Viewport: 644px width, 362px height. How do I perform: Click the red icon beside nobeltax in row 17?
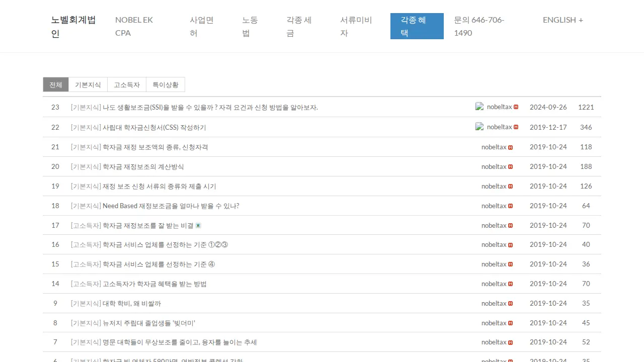[510, 226]
